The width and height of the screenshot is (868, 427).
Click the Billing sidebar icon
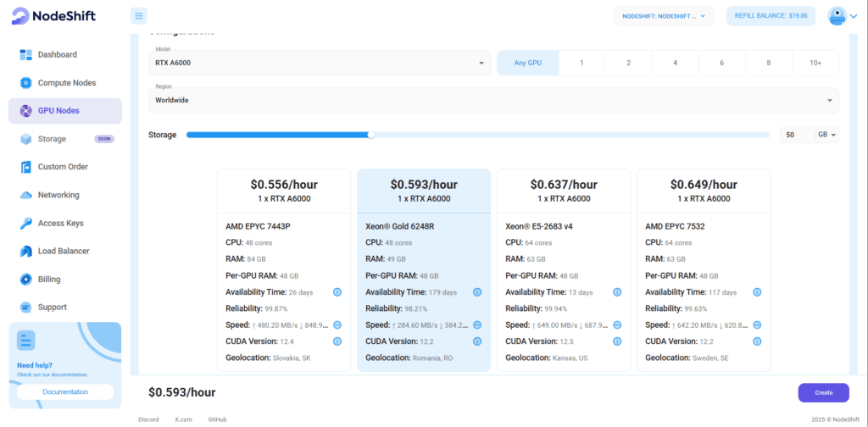(26, 280)
